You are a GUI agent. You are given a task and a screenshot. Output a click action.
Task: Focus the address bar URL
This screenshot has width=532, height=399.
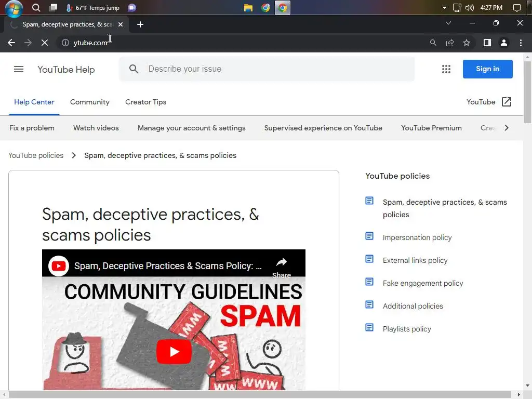click(90, 43)
